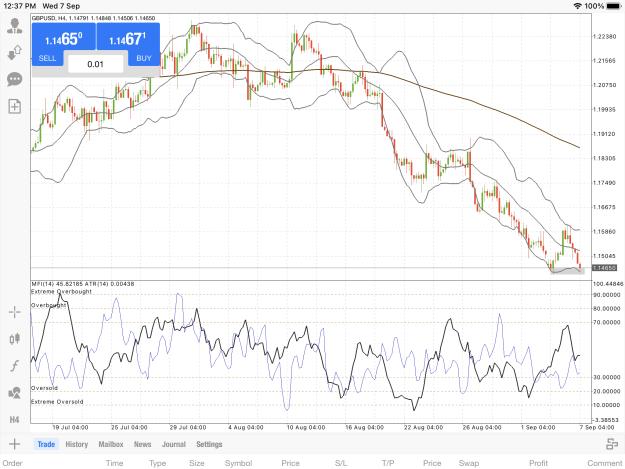This screenshot has width=625, height=469.
Task: Click the Extreme Overbought level label
Action: pos(61,292)
